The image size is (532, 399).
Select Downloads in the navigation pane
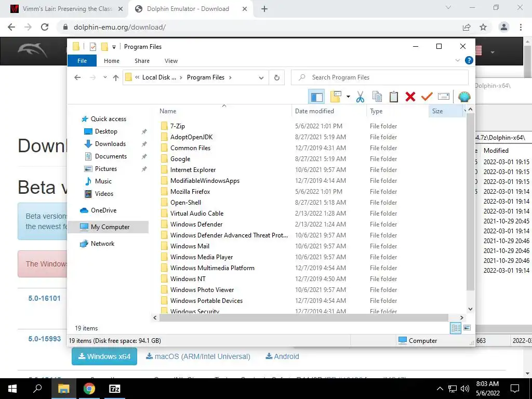[110, 144]
